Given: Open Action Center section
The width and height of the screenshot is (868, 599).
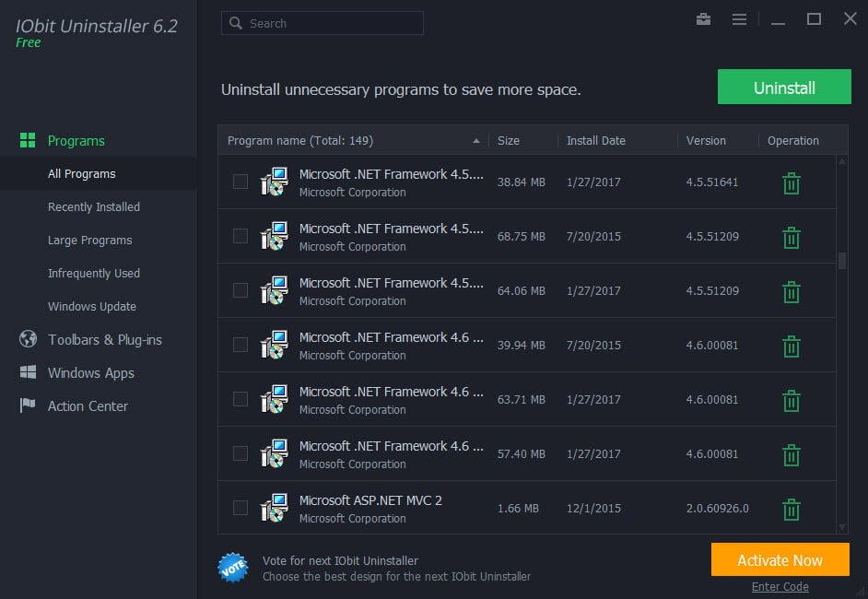Looking at the screenshot, I should (x=88, y=405).
